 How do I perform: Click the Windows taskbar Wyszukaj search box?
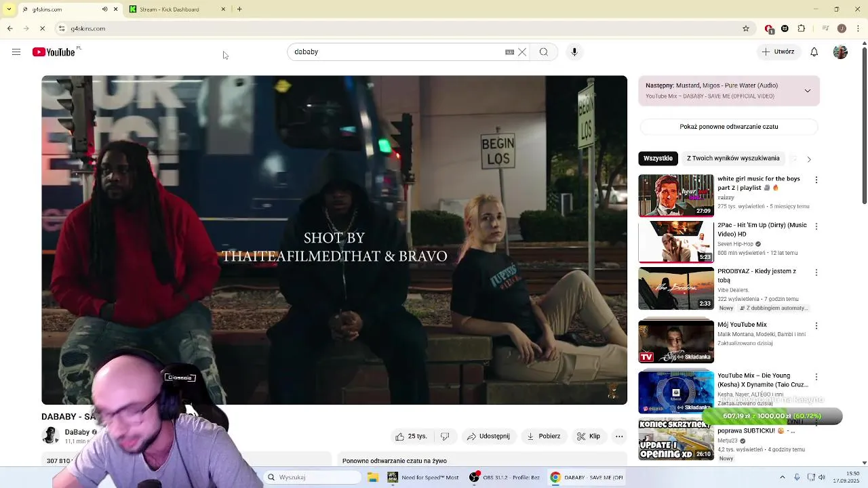point(312,477)
